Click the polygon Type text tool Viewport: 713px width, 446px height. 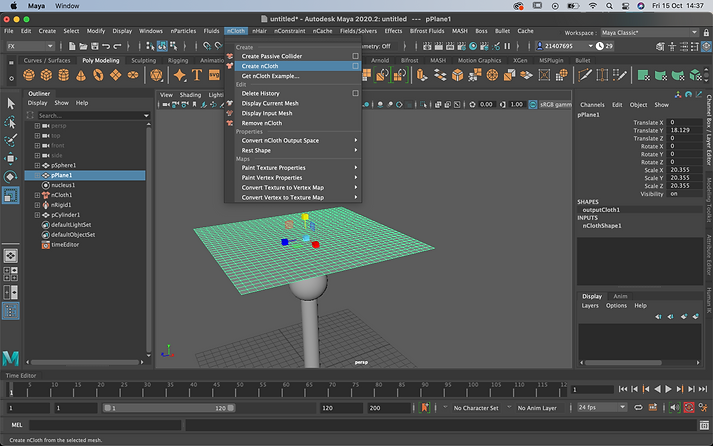click(197, 75)
